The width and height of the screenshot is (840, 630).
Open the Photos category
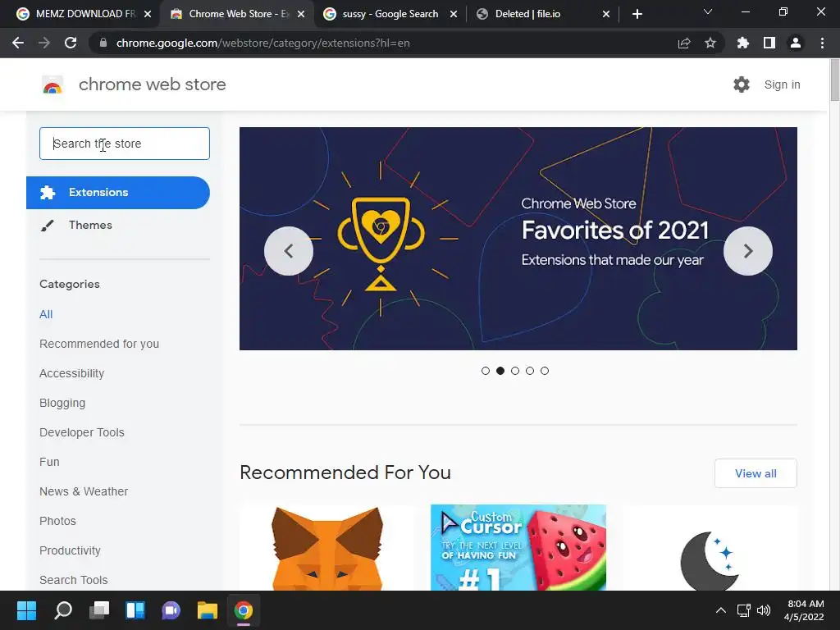(58, 521)
